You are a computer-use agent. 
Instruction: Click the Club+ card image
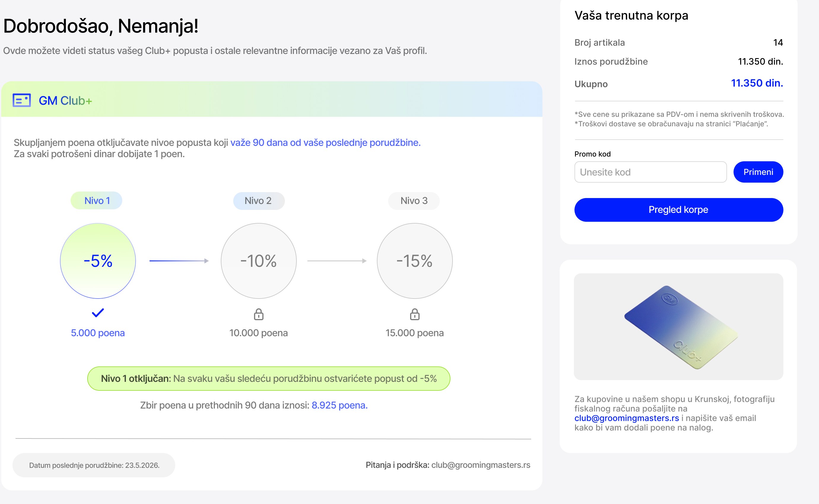pos(679,327)
